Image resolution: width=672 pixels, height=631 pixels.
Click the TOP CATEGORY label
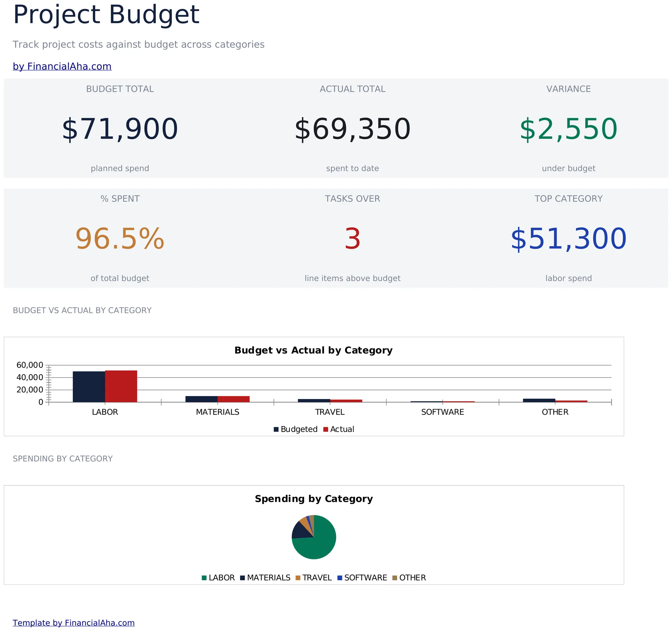click(x=569, y=199)
